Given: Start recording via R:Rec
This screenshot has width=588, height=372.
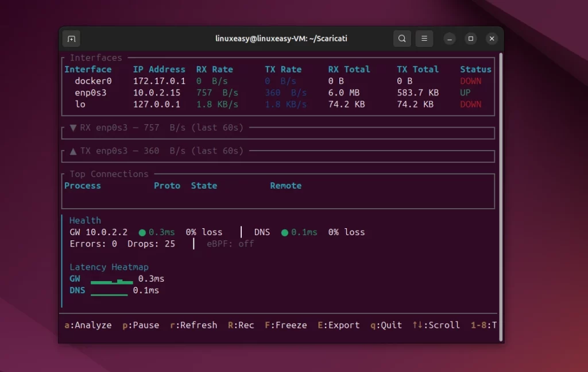Looking at the screenshot, I should (240, 325).
